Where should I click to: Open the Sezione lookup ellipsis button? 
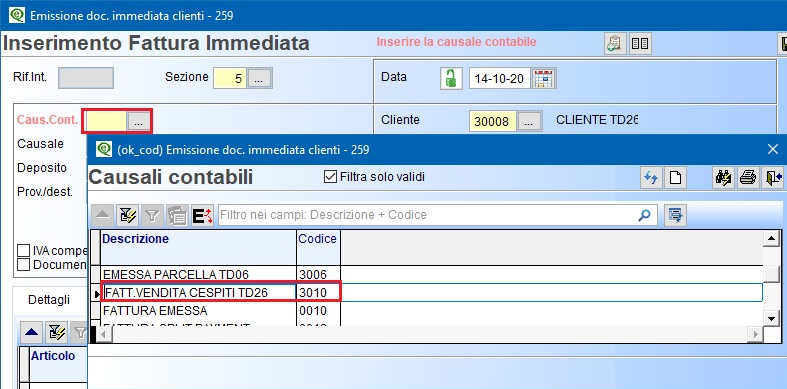[x=259, y=78]
